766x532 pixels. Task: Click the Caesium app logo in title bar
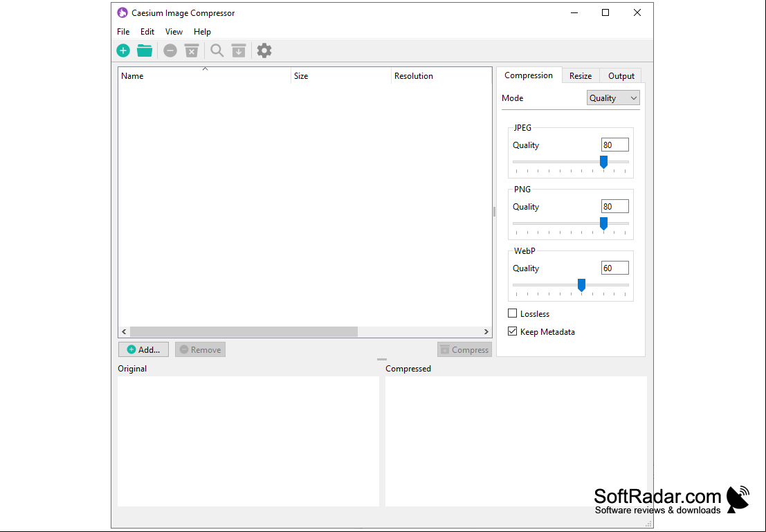(x=122, y=12)
